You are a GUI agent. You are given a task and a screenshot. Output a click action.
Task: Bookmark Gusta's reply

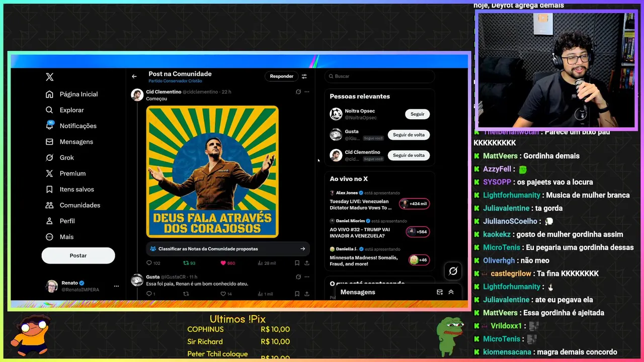[x=297, y=294]
